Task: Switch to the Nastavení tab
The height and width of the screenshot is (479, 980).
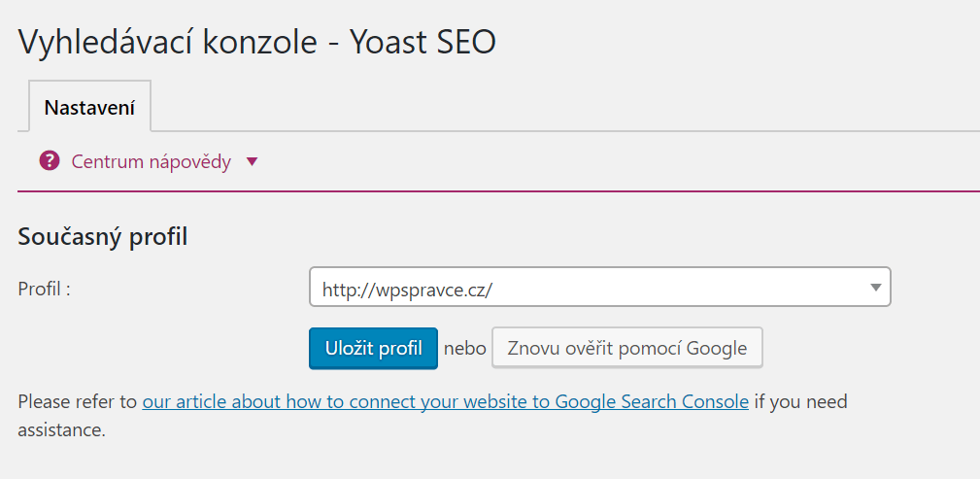Action: (x=90, y=108)
